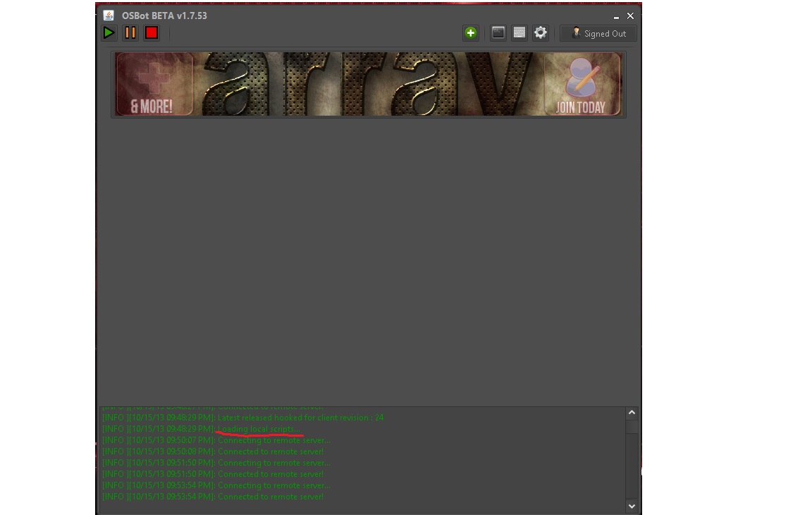Open the console terminal icon in the toolbar

[498, 33]
